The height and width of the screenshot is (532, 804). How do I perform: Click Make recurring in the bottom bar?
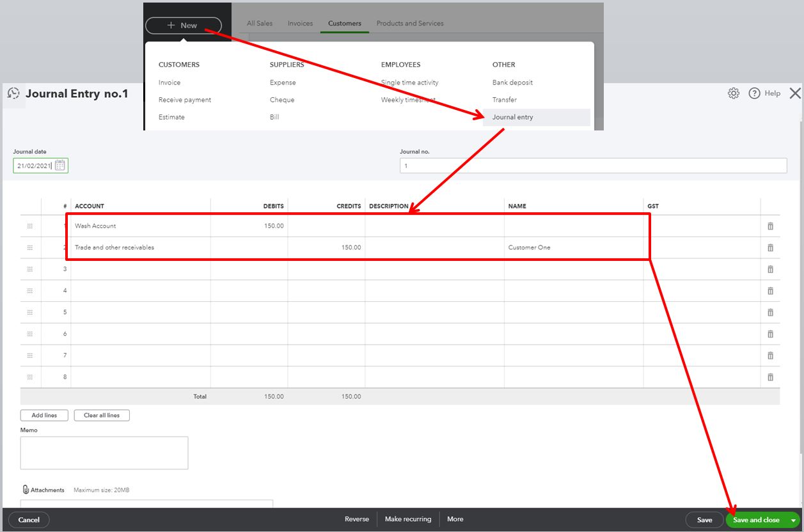click(x=408, y=519)
